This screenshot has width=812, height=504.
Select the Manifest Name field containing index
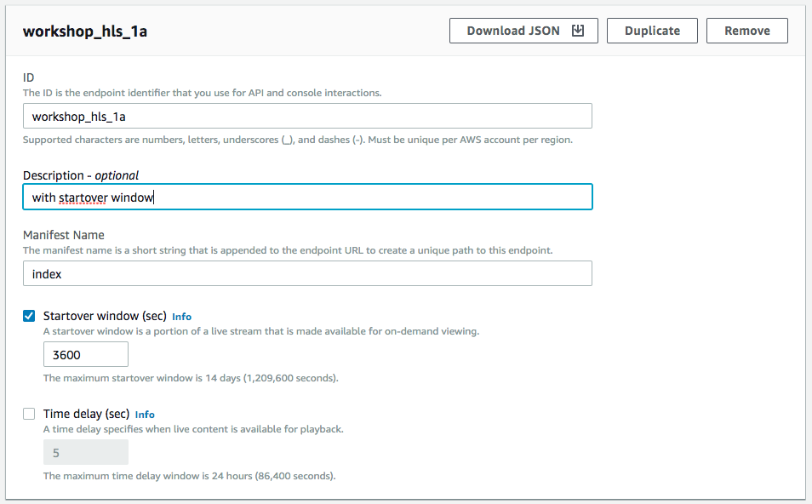click(307, 273)
